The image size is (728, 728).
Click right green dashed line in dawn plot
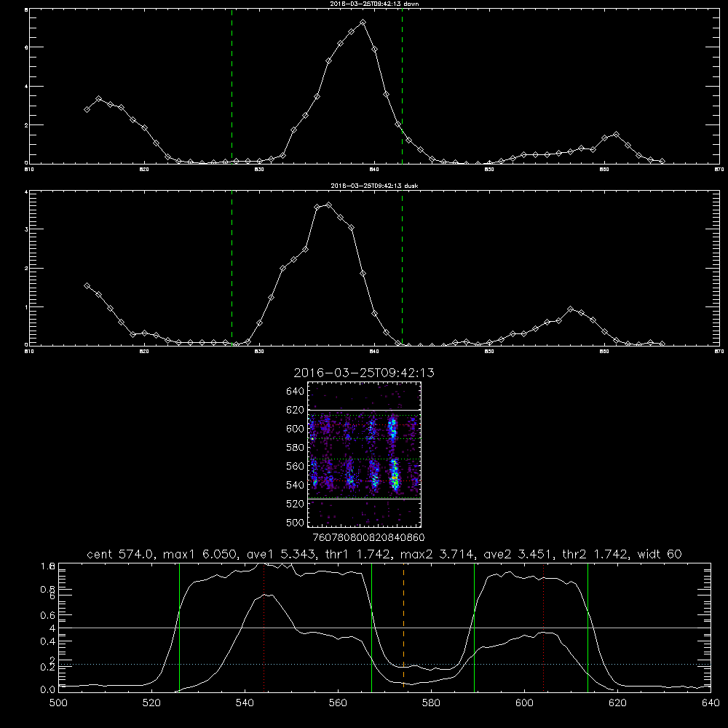[x=402, y=87]
